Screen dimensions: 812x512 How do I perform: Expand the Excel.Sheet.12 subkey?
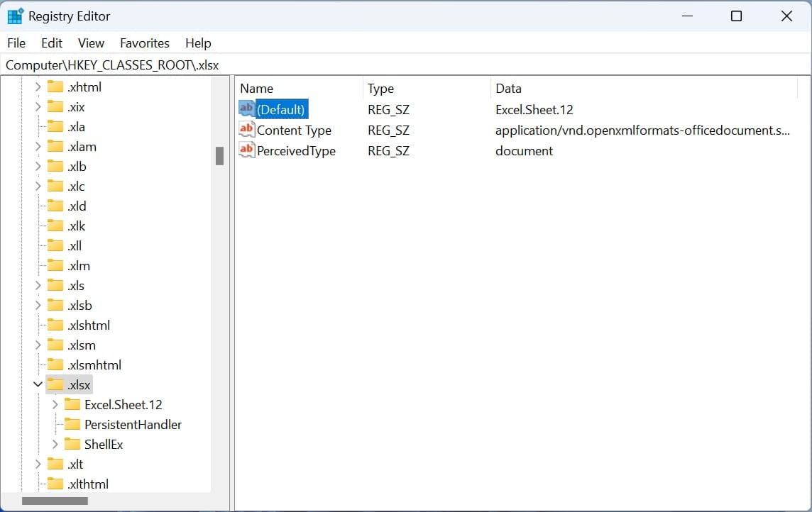[55, 405]
